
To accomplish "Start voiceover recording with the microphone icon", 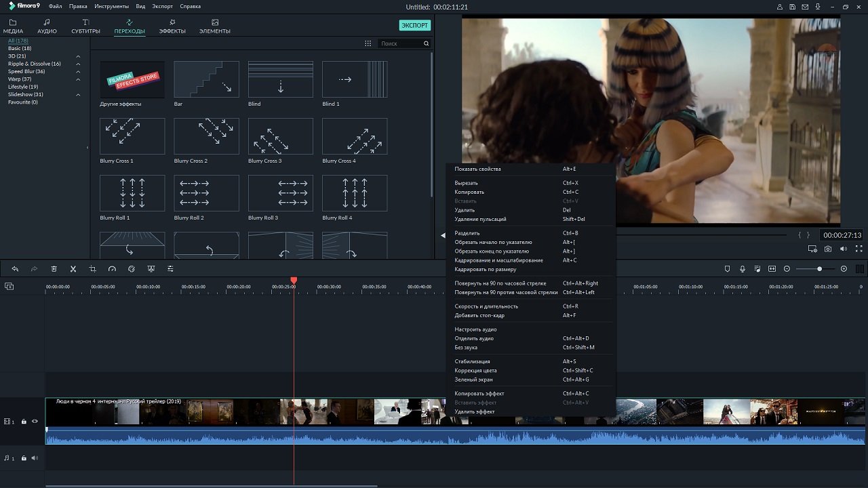I will pos(743,269).
